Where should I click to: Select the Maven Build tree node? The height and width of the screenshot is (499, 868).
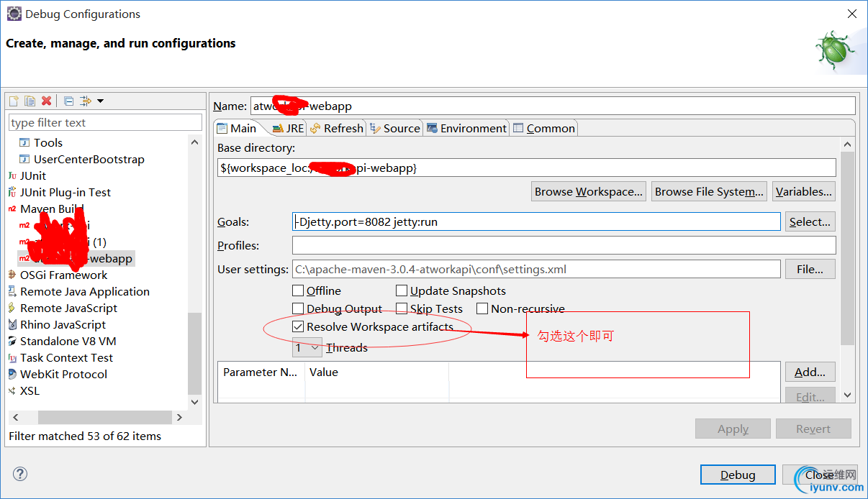click(x=52, y=209)
